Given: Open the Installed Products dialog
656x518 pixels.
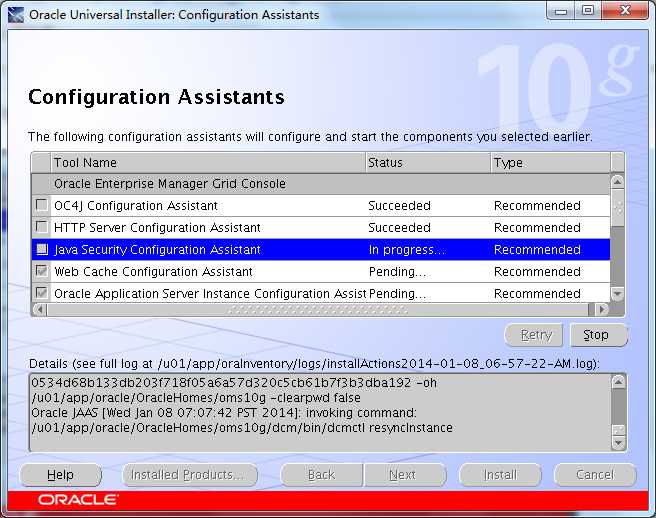Looking at the screenshot, I should click(190, 475).
